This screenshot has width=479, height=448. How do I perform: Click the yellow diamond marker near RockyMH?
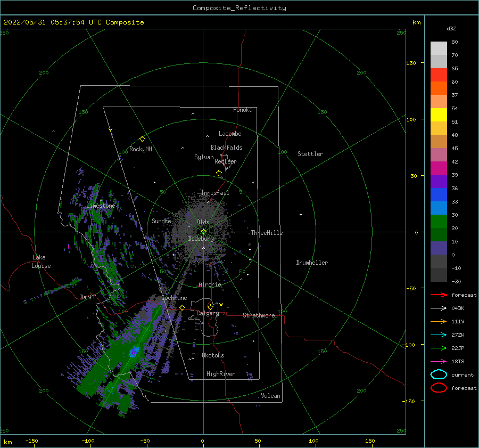coord(142,139)
